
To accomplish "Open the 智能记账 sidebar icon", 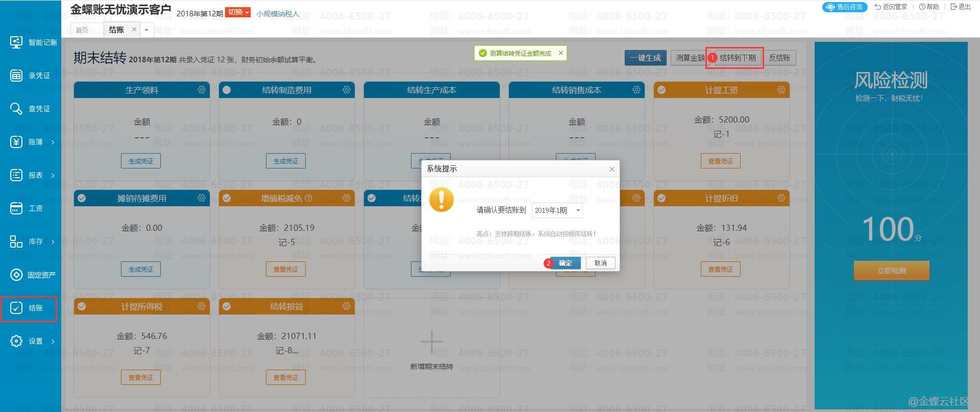I will click(x=16, y=42).
